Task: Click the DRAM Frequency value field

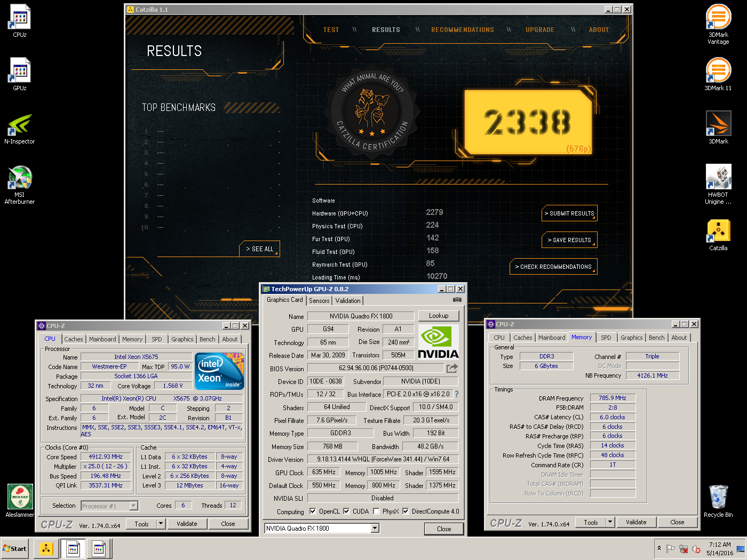Action: (x=613, y=398)
